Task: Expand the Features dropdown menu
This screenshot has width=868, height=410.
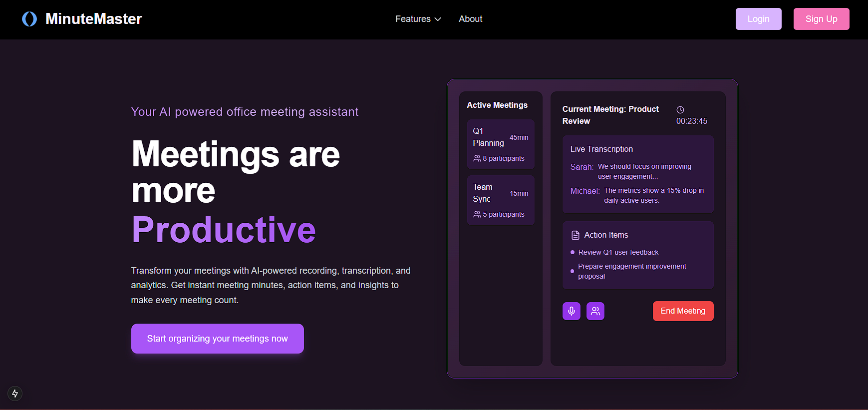Action: (x=418, y=19)
